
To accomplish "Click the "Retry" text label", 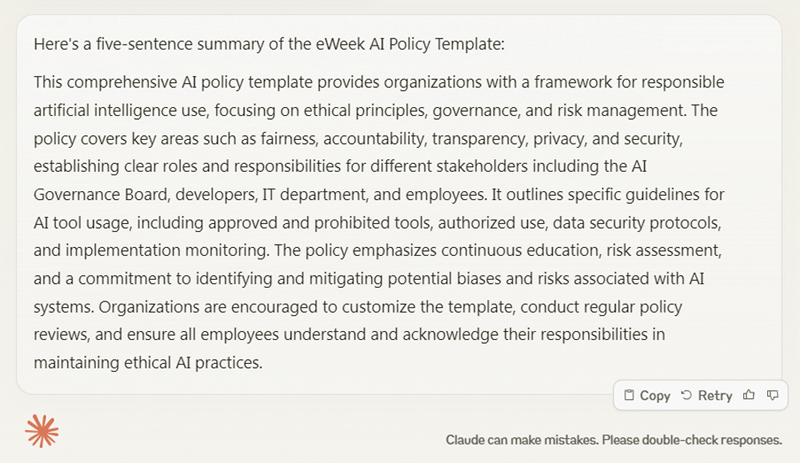I will (715, 396).
